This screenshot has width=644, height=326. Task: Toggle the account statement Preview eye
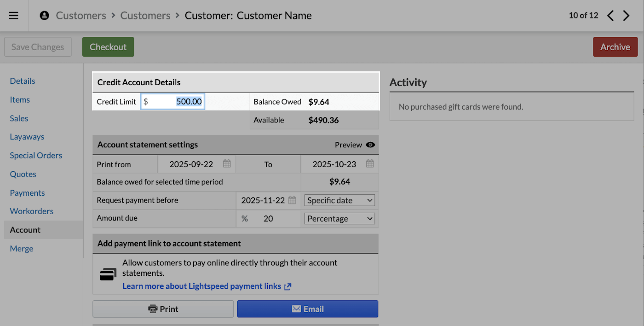point(370,144)
